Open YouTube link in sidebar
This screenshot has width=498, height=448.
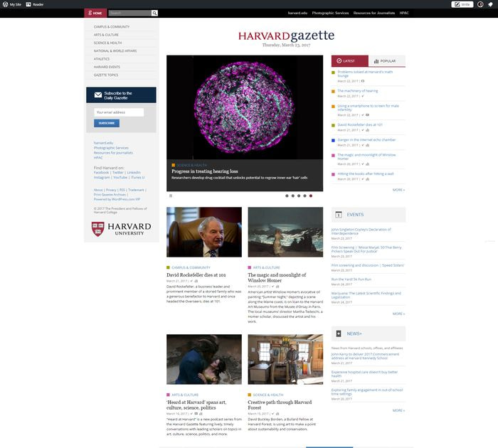coord(120,178)
